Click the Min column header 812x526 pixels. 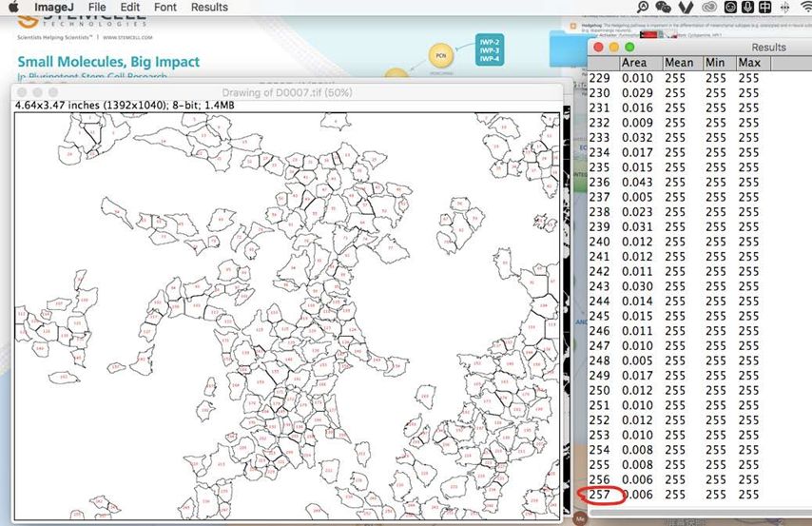720,63
